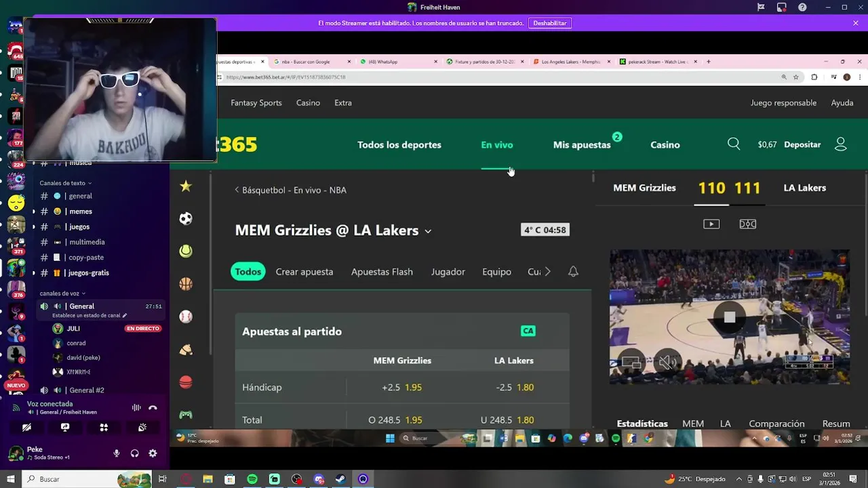Screen dimensions: 868x488
Task: Go back via Básquetbol - En vivo - NBA
Action: [x=290, y=190]
